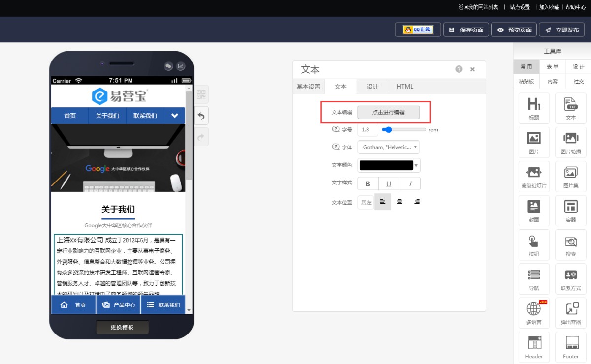Add a 标题 heading widget
591x364 pixels.
534,108
